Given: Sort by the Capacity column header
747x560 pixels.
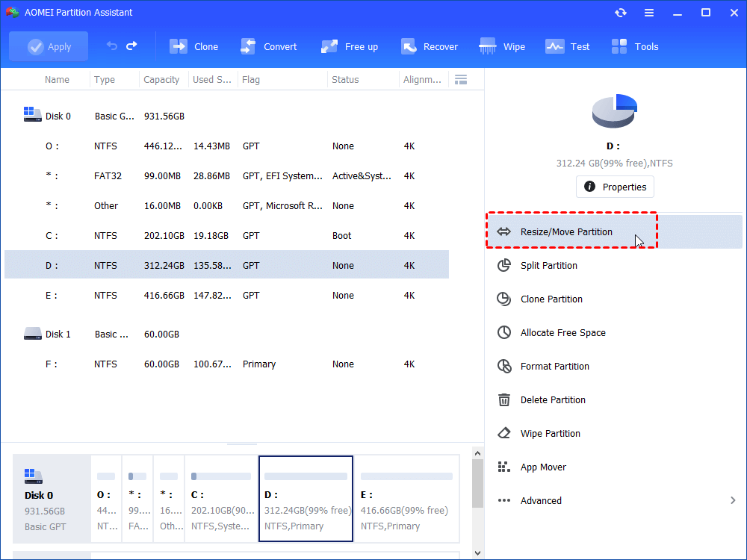Looking at the screenshot, I should tap(161, 80).
